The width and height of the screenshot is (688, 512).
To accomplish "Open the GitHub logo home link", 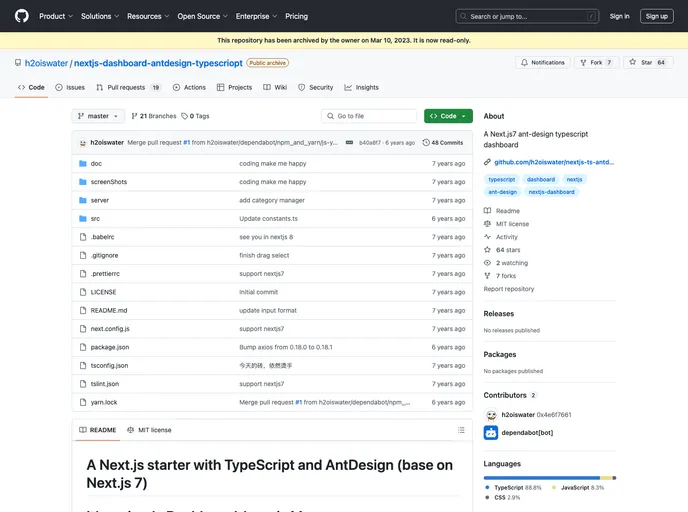I will pyautogui.click(x=22, y=16).
